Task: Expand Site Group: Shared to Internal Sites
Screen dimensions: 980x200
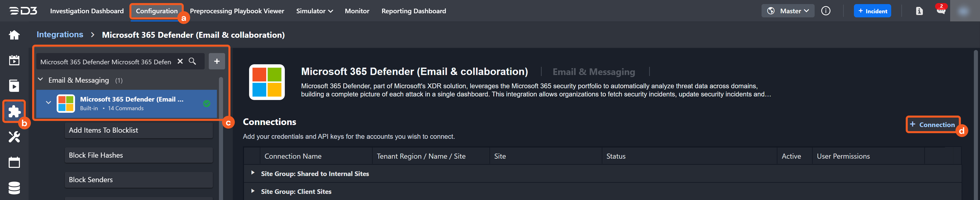Action: pyautogui.click(x=253, y=173)
